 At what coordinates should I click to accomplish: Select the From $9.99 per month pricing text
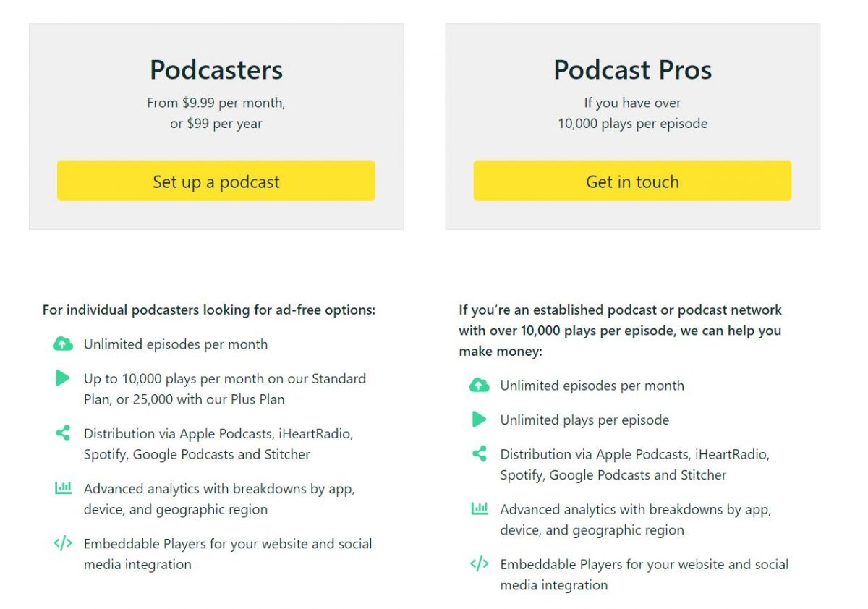pos(216,103)
